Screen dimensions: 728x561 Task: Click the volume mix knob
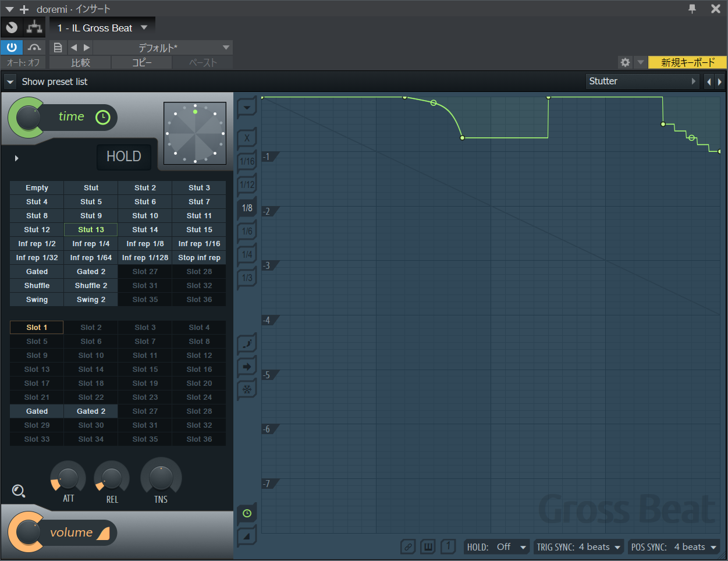[x=27, y=532]
